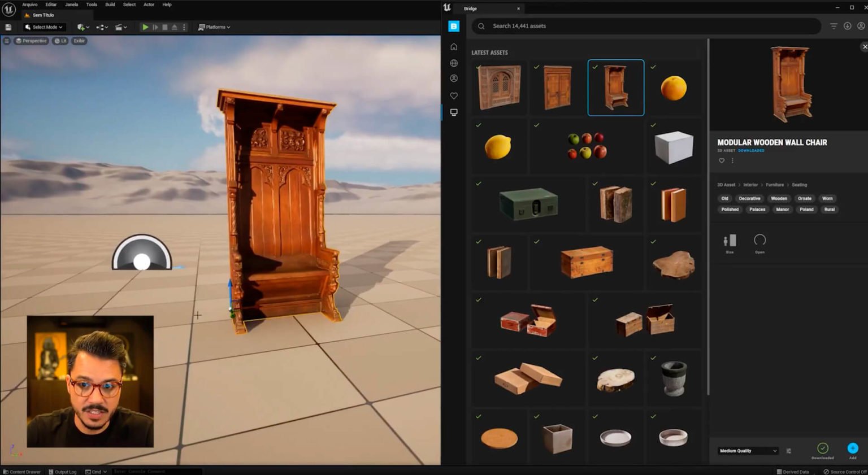Switch to the Bridge tab
The width and height of the screenshot is (868, 475).
click(x=469, y=8)
